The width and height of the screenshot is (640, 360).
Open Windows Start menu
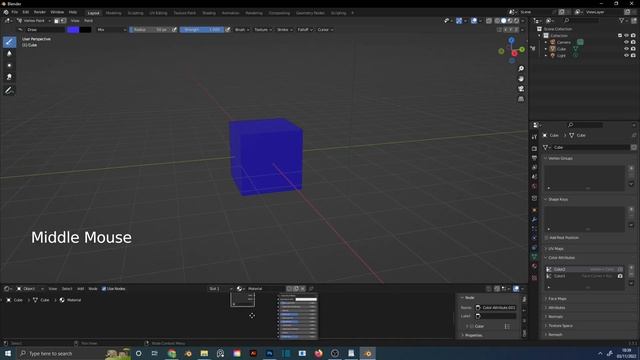tap(8, 353)
